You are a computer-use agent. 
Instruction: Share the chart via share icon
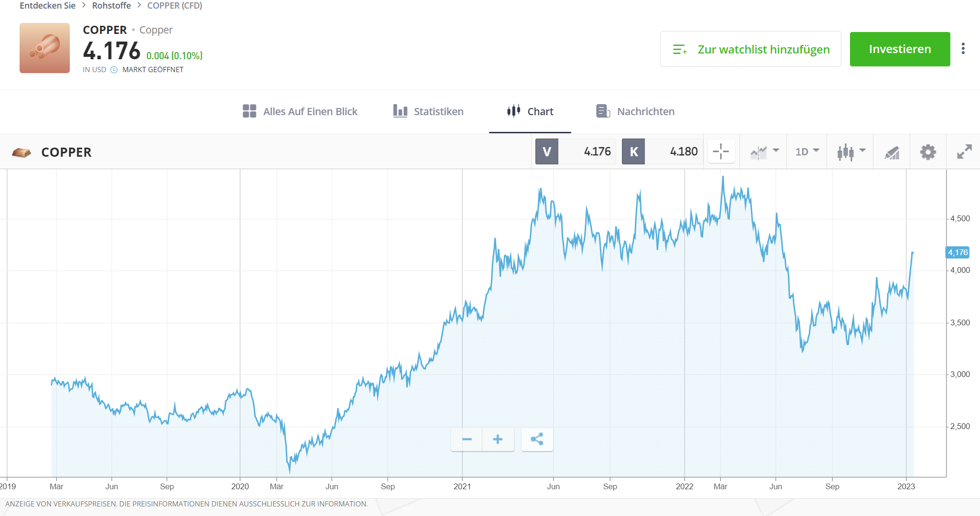click(x=537, y=440)
